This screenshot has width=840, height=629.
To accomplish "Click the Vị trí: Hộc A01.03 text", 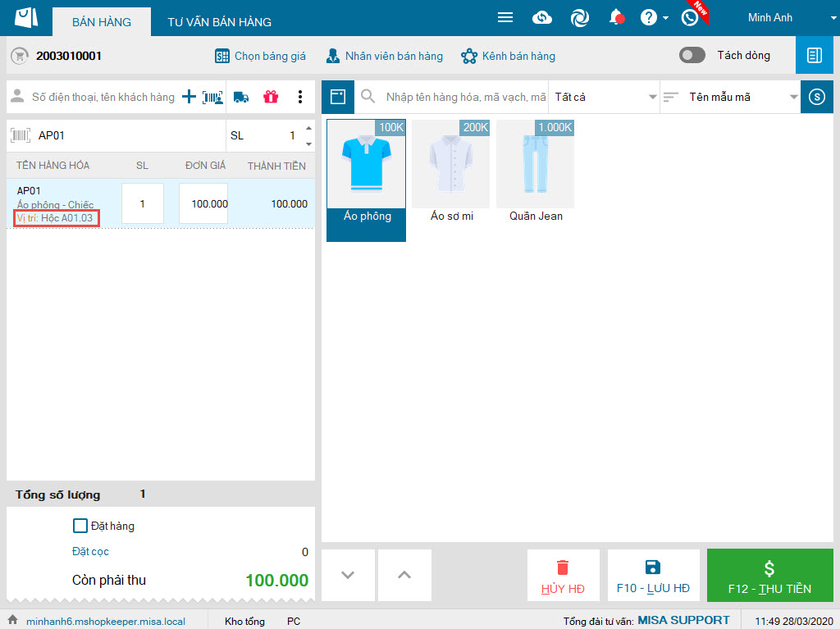I will pos(56,218).
